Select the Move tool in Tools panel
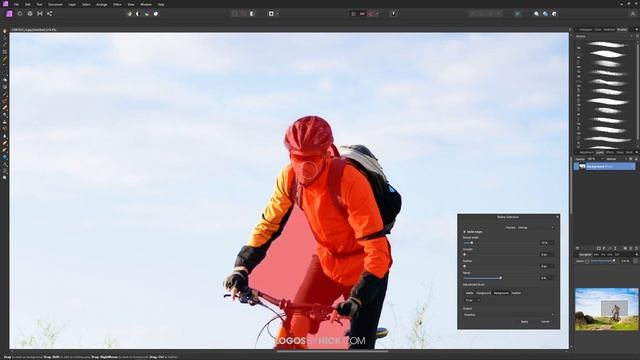Image resolution: width=640 pixels, height=360 pixels. [5, 38]
